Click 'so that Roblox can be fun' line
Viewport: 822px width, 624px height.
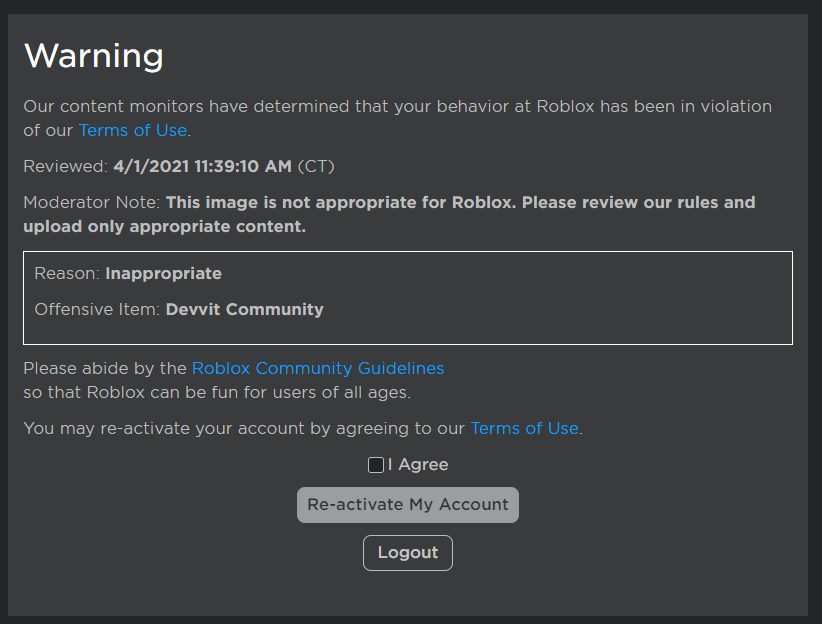click(x=217, y=392)
